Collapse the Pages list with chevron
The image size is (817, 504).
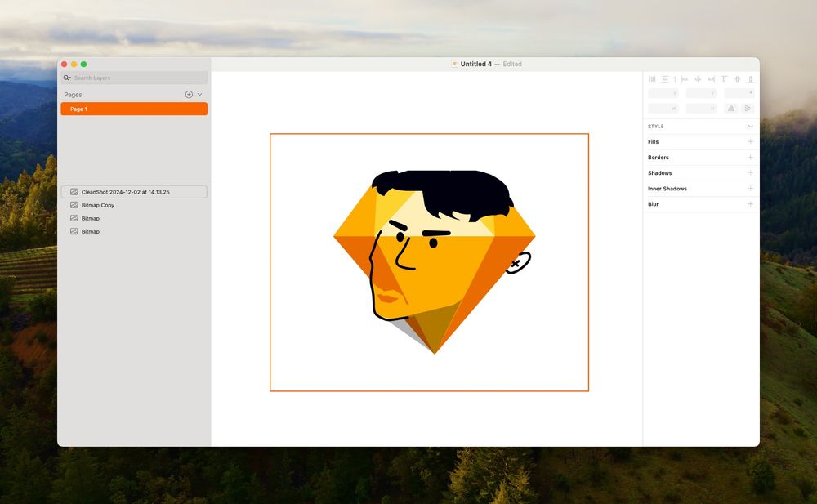(x=199, y=94)
